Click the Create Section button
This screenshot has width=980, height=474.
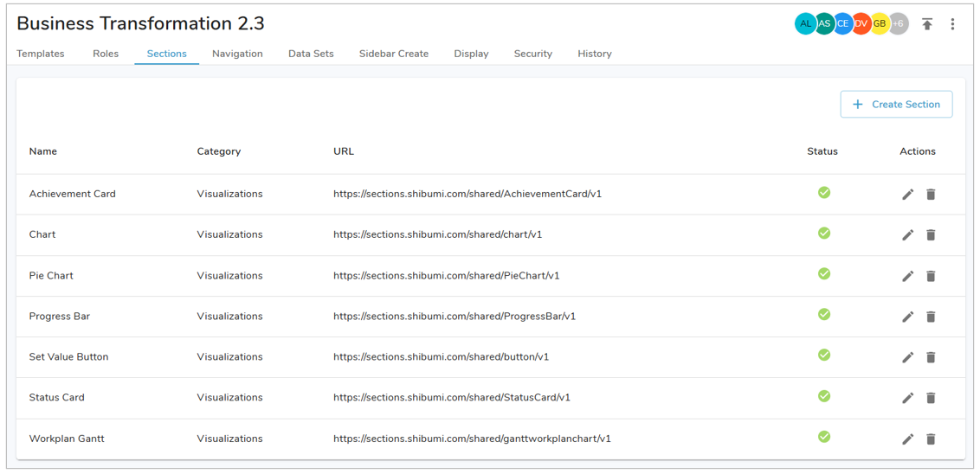[x=896, y=105]
